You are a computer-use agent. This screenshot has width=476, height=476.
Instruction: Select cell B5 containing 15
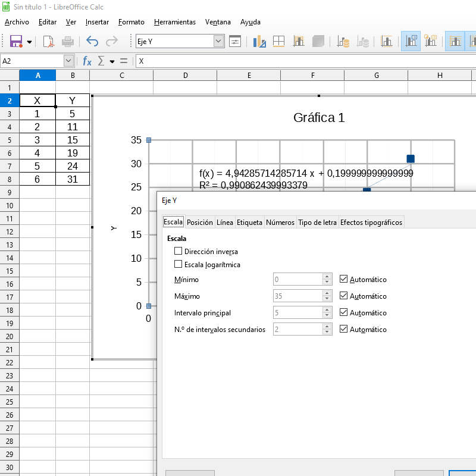(x=72, y=140)
